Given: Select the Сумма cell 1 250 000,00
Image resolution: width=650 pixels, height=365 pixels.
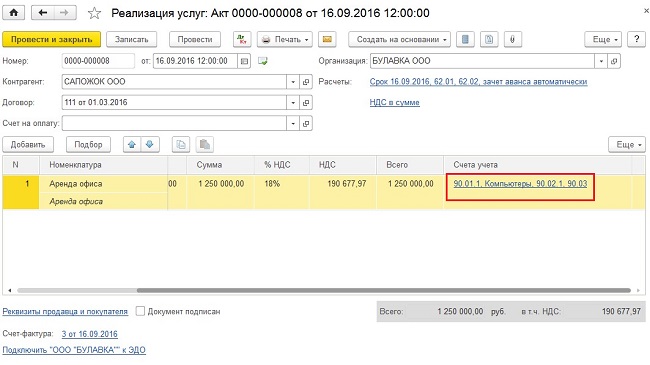Looking at the screenshot, I should click(x=220, y=184).
